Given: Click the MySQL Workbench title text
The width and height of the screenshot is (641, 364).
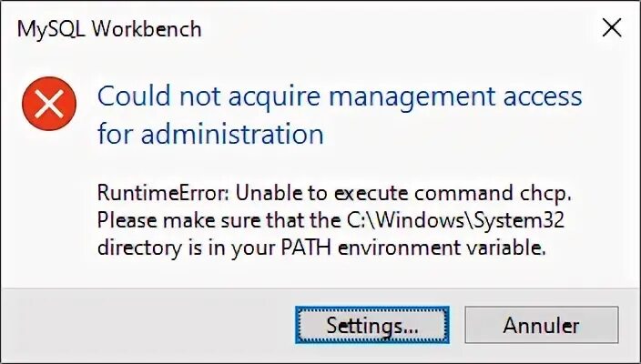Looking at the screenshot, I should pos(109,29).
